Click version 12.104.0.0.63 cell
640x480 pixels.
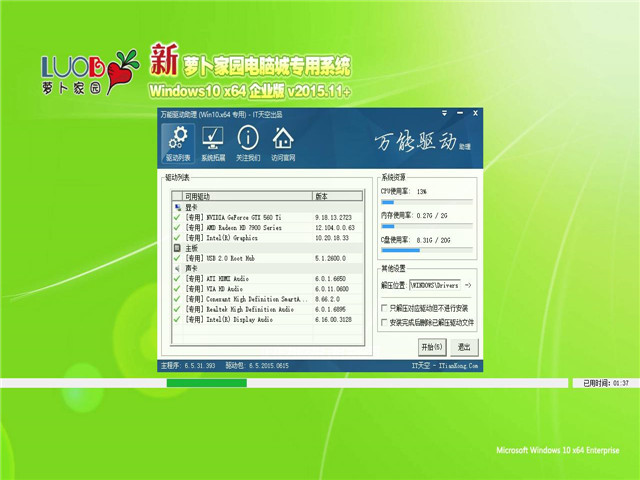coord(335,228)
